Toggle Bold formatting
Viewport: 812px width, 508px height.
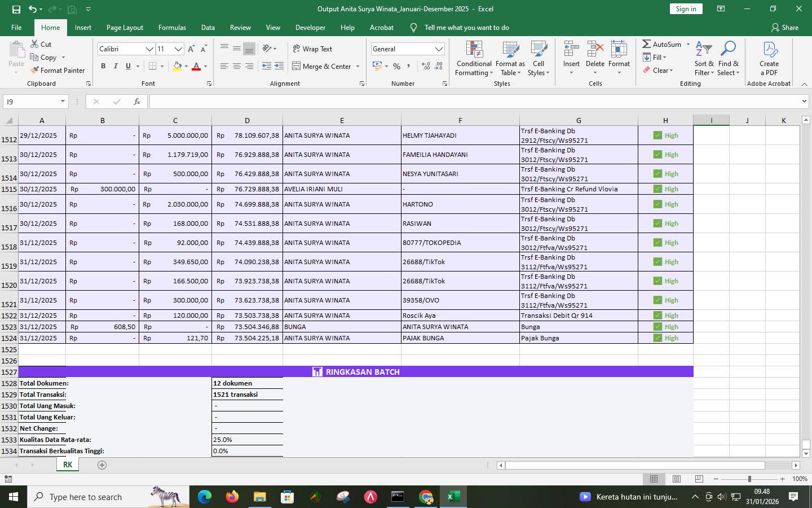pos(103,66)
